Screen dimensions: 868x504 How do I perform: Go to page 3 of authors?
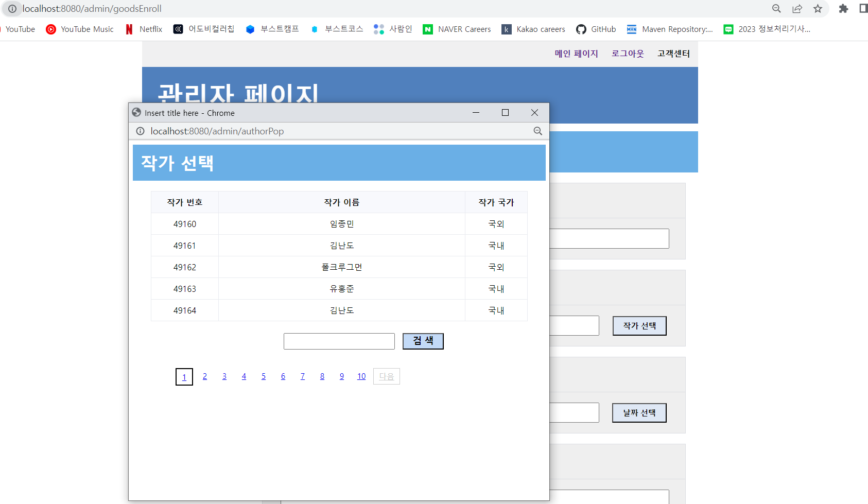[x=224, y=376]
